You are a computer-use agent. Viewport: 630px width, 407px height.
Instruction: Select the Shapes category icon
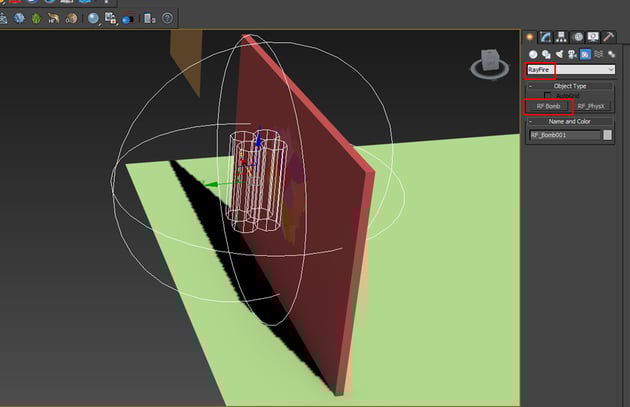[546, 54]
